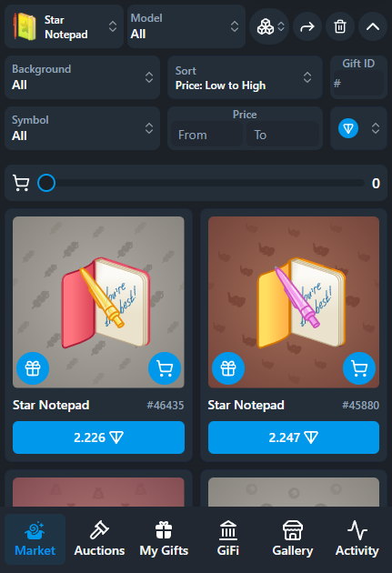Click the cart quantity slider handle
Screen dimensions: 392x573
click(46, 183)
